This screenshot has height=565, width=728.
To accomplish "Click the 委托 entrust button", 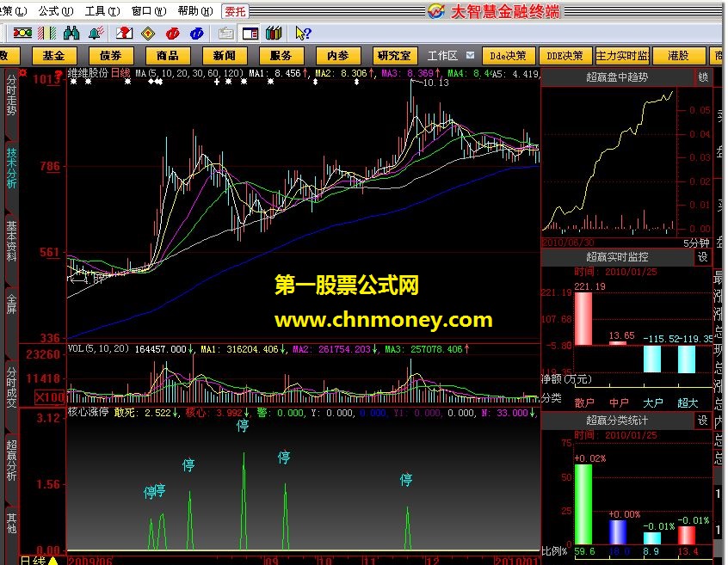I will pyautogui.click(x=235, y=11).
